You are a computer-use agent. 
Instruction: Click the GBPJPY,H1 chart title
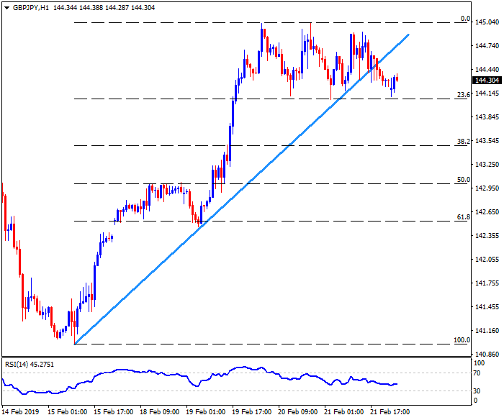coord(25,6)
